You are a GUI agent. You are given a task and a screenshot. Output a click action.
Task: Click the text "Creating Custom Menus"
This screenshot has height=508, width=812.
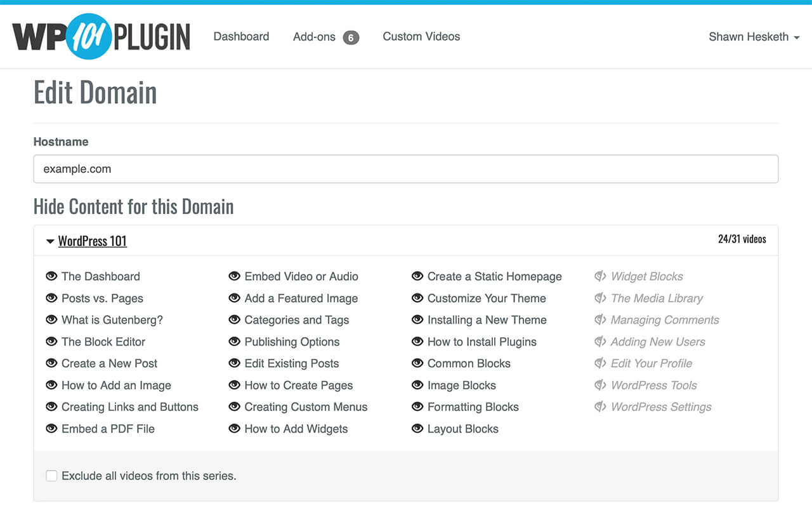tap(306, 407)
